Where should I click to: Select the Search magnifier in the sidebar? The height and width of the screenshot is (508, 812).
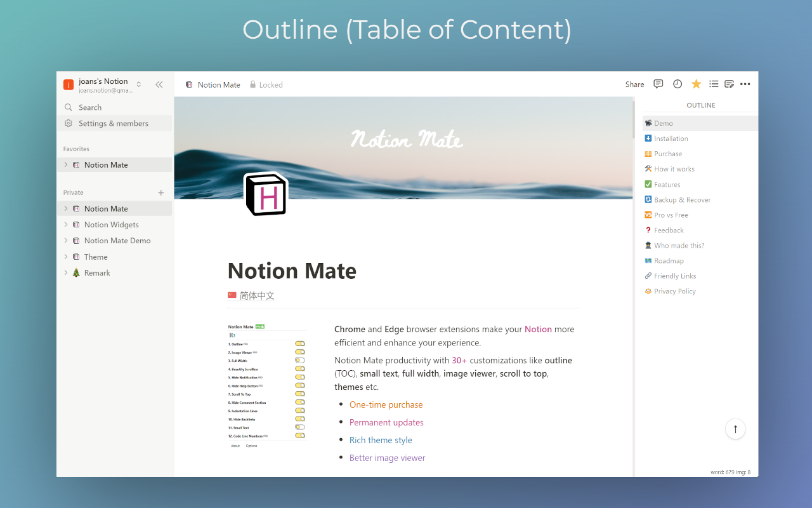coord(69,107)
